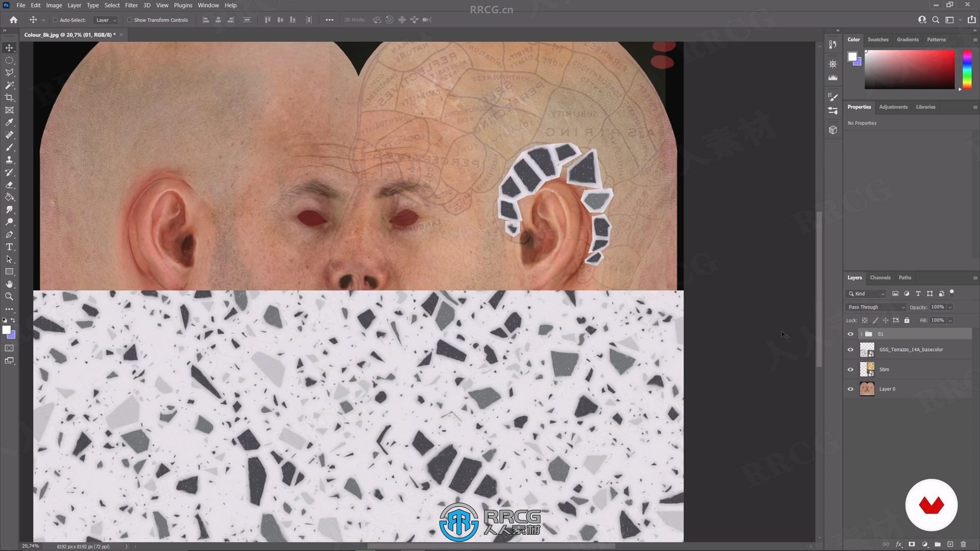Close the Colour_8k.jpg document tab
This screenshot has width=980, height=551.
(x=121, y=35)
